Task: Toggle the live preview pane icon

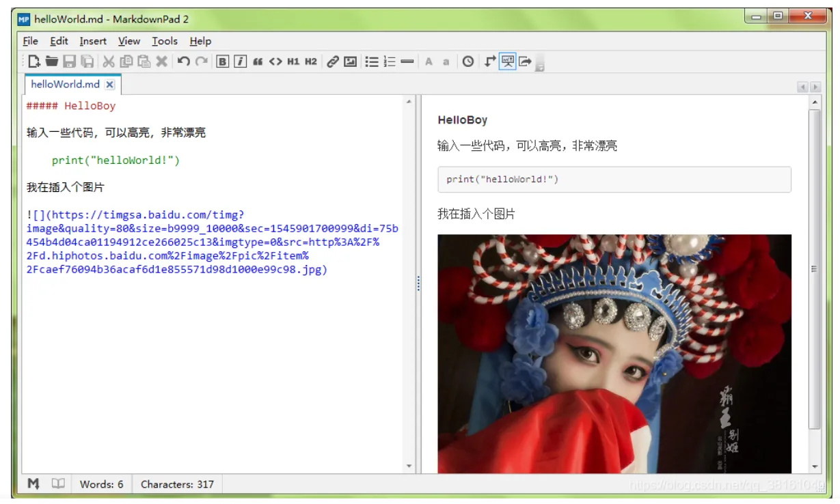Action: (507, 61)
